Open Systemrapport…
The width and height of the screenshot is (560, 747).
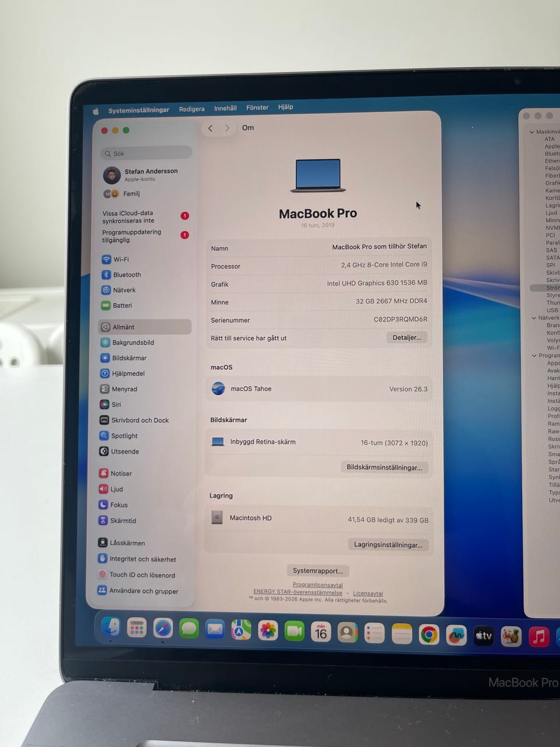click(x=318, y=571)
